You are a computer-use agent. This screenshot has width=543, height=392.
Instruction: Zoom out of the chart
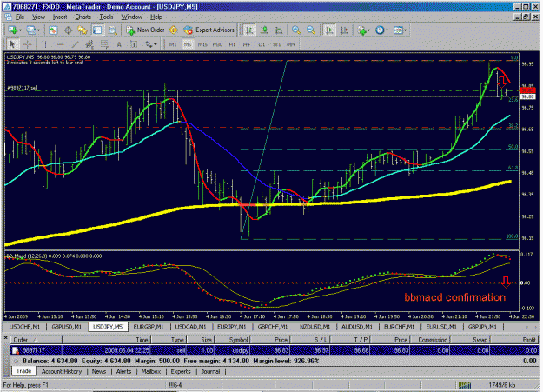point(311,30)
